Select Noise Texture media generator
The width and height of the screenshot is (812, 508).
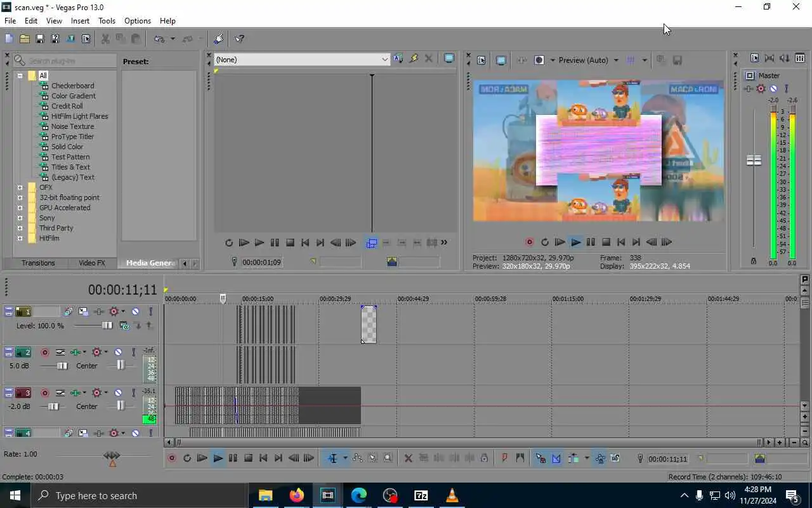coord(72,126)
